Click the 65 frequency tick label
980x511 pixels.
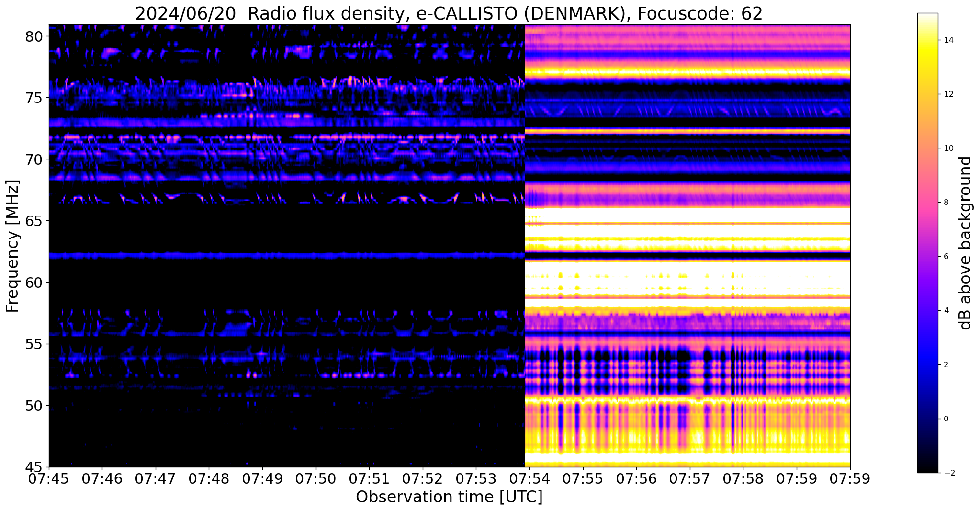point(34,221)
